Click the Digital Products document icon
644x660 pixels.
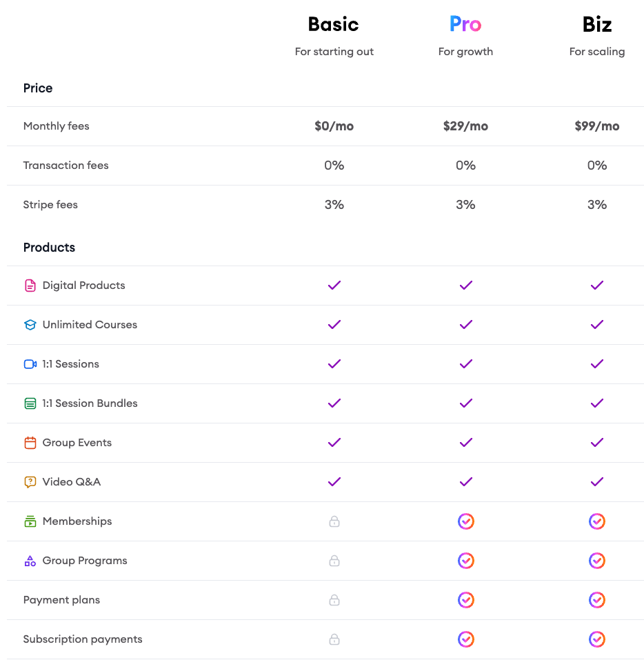click(x=30, y=286)
